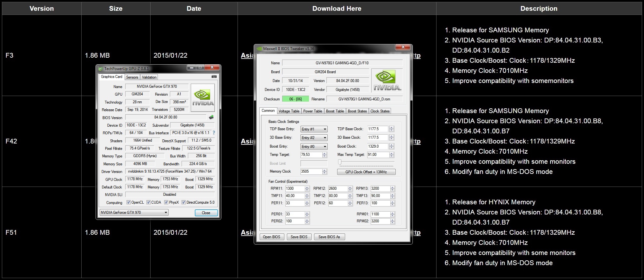Click the NVIDIA logo in BIOS Tweaker
The width and height of the screenshot is (644, 280).
tap(387, 81)
